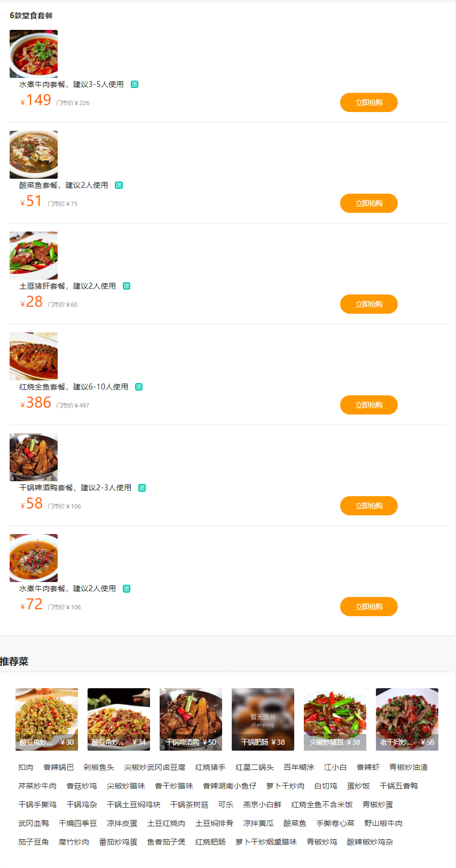Image resolution: width=456 pixels, height=868 pixels.
Task: Open the 红烧全鱼套餐 dish photo
Action: 34,356
